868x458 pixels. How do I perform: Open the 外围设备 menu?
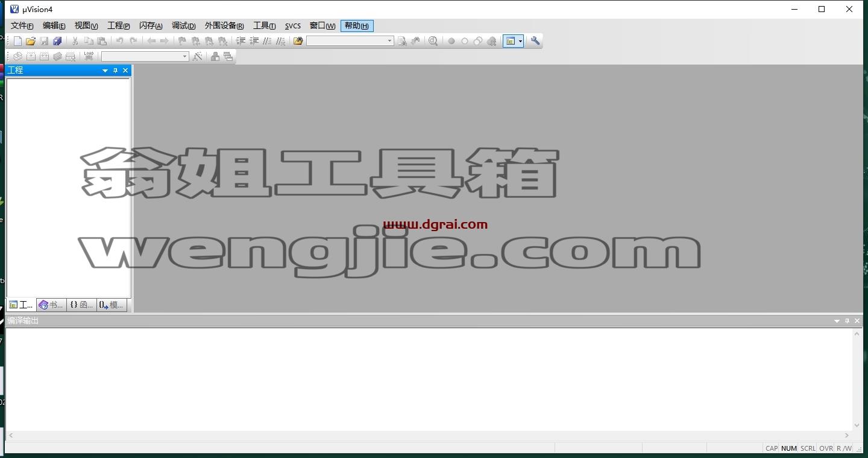point(224,26)
